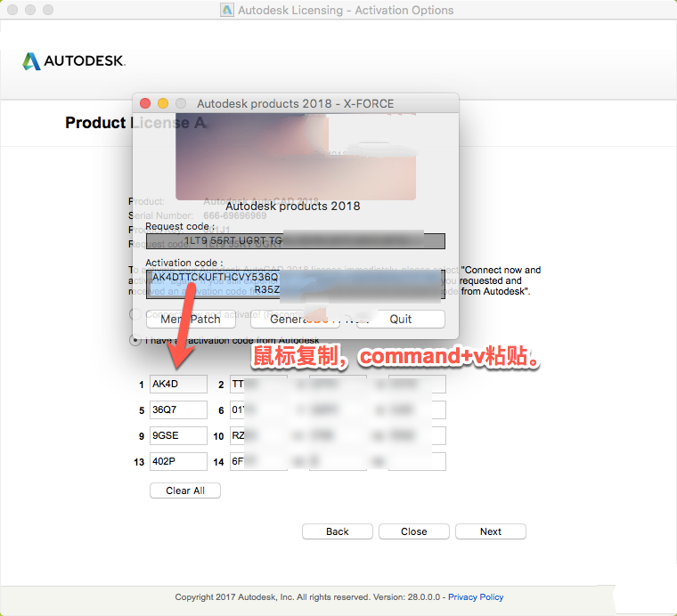677x616 pixels.
Task: Open the Privacy Policy link
Action: pos(476,597)
